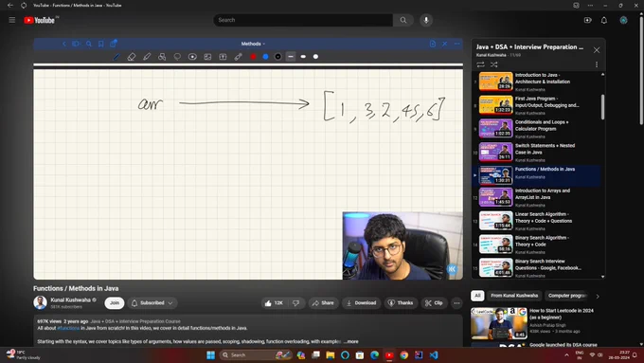Open the Methods title dropdown in notes app
644x363 pixels.
[253, 44]
